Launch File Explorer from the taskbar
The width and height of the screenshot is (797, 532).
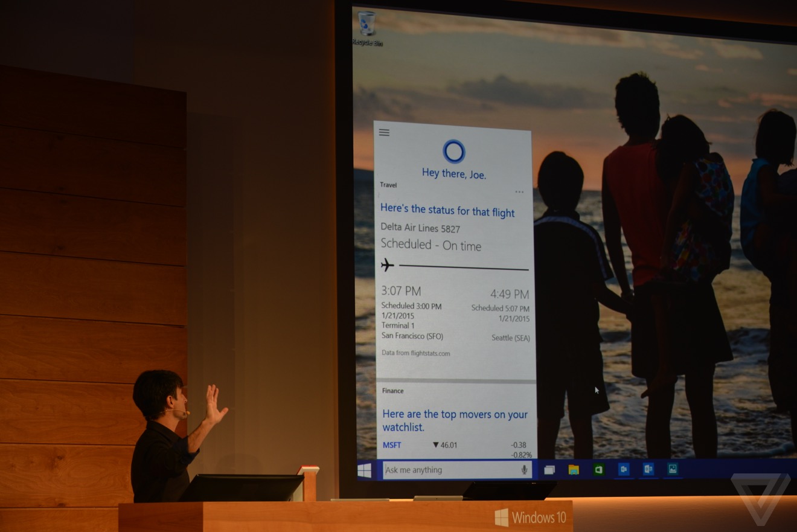point(574,470)
